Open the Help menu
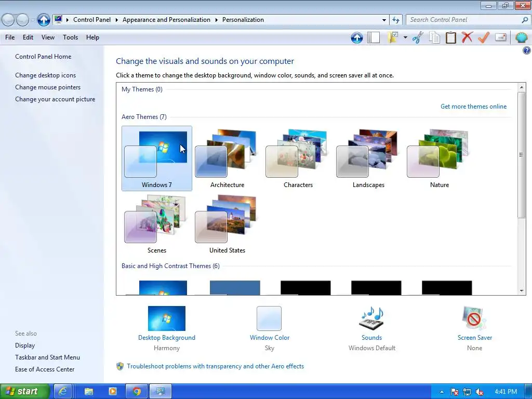 point(92,37)
